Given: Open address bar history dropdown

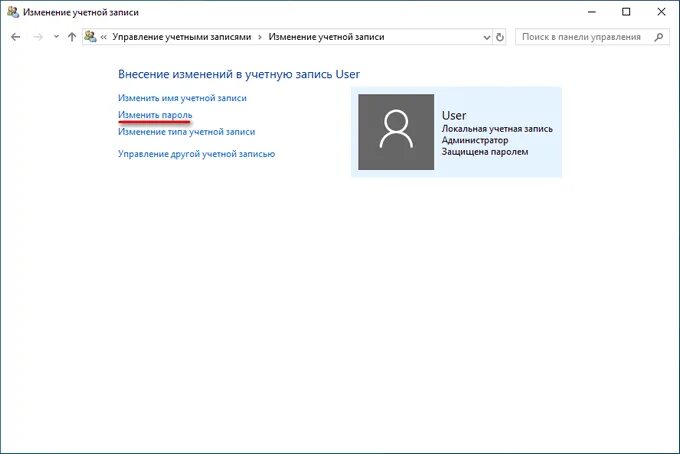Looking at the screenshot, I should coord(487,37).
